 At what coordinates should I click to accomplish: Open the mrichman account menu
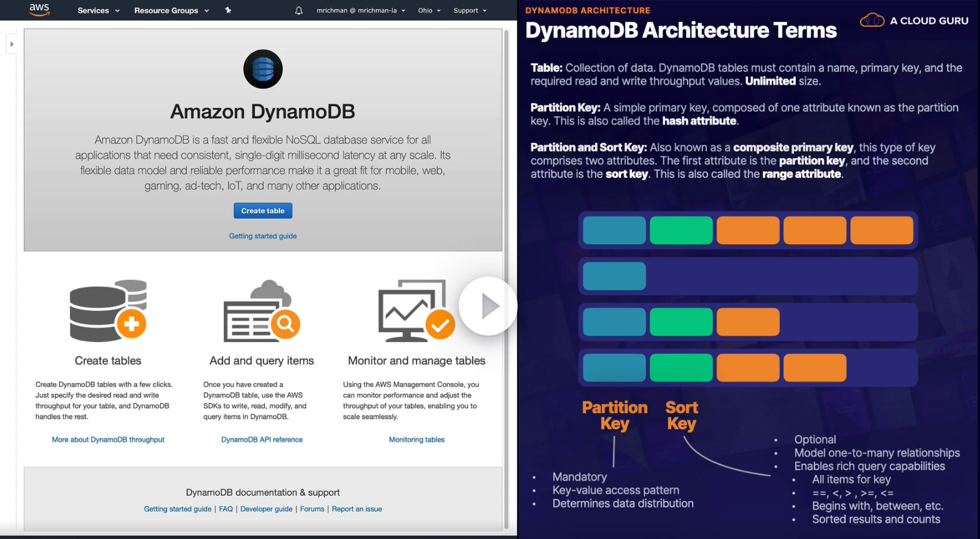tap(361, 11)
